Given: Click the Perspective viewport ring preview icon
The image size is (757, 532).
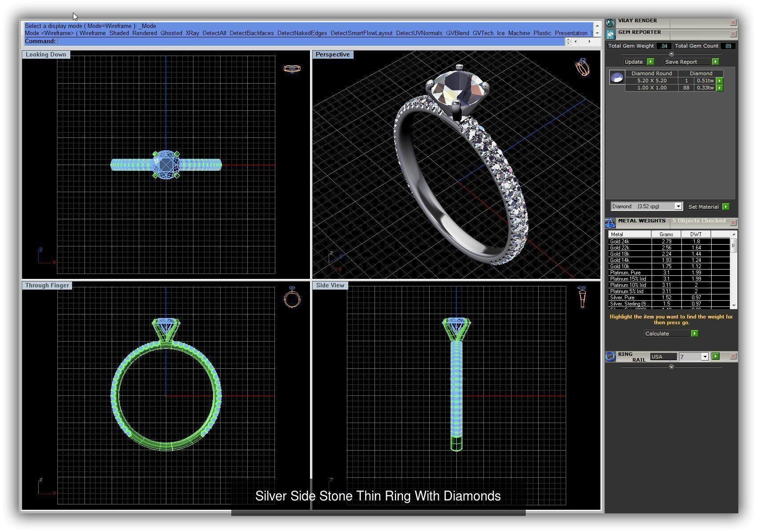Looking at the screenshot, I should click(582, 68).
